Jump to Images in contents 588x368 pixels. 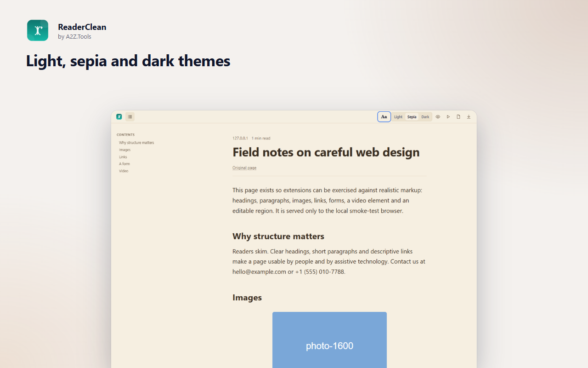124,150
